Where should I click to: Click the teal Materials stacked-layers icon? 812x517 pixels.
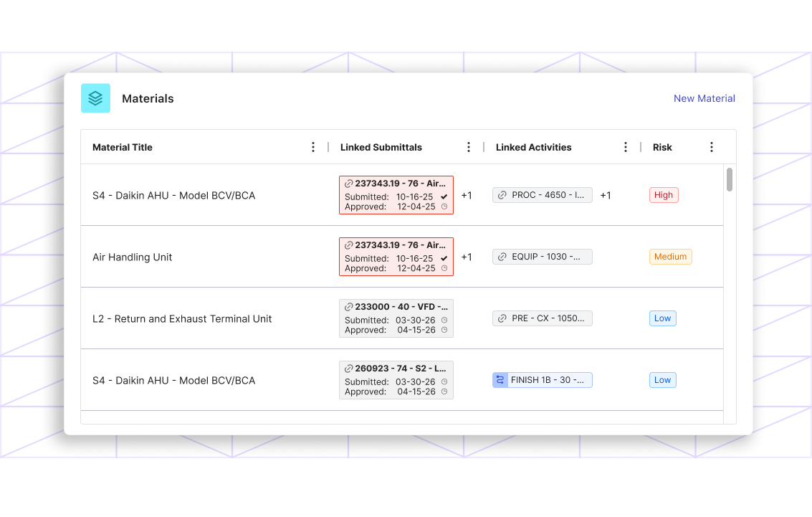click(x=95, y=98)
